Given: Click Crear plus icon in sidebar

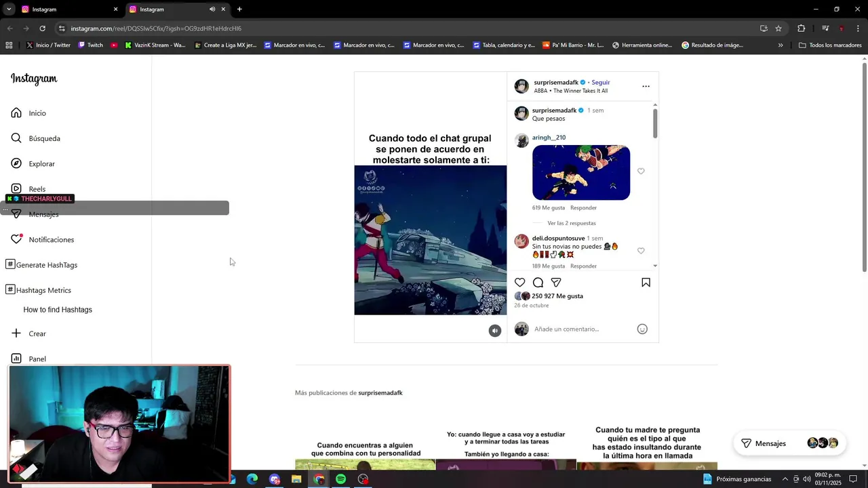Looking at the screenshot, I should coord(16,333).
